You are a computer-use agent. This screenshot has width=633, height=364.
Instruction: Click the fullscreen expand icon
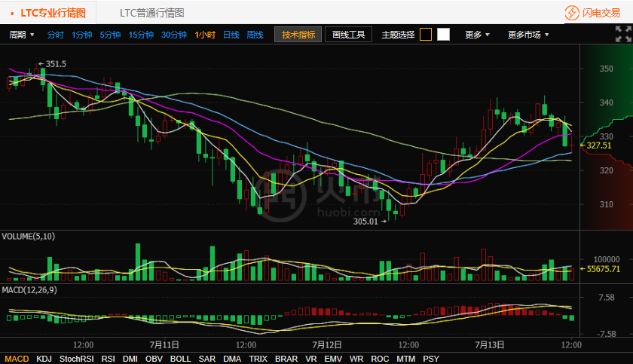coord(622,34)
